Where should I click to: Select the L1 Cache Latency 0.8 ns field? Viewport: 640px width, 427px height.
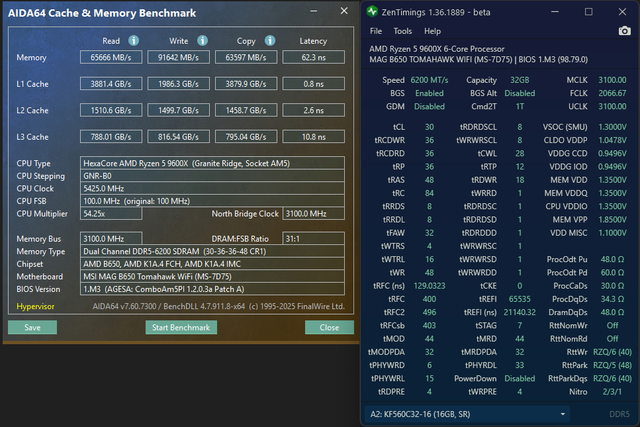tap(313, 84)
